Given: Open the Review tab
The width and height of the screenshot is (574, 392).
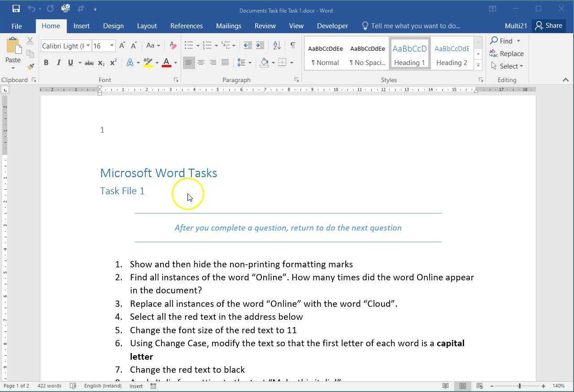Looking at the screenshot, I should (265, 26).
